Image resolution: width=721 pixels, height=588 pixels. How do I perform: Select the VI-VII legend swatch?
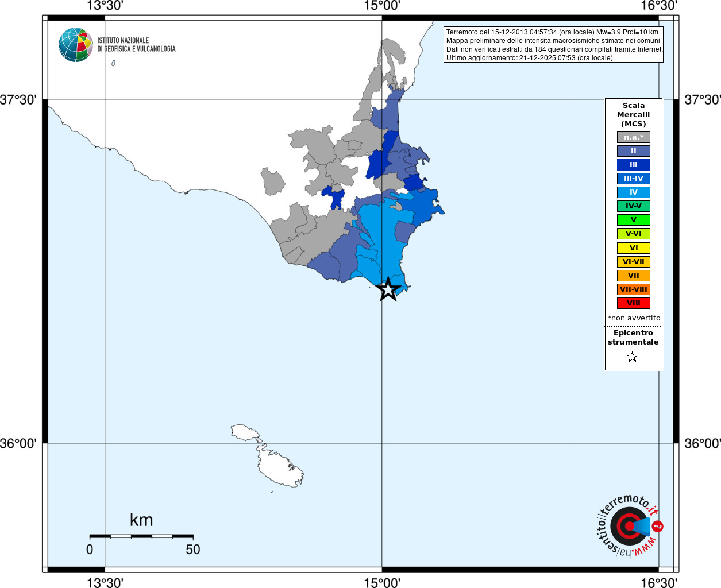[634, 262]
